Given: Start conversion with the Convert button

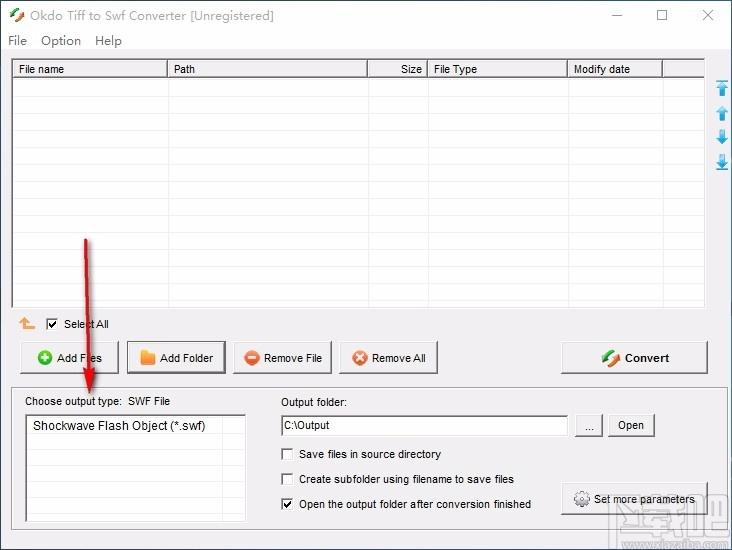Looking at the screenshot, I should tap(634, 358).
